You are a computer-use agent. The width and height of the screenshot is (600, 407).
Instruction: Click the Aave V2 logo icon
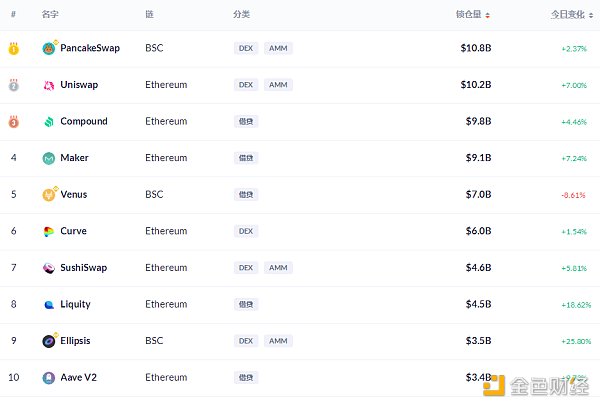pos(49,378)
